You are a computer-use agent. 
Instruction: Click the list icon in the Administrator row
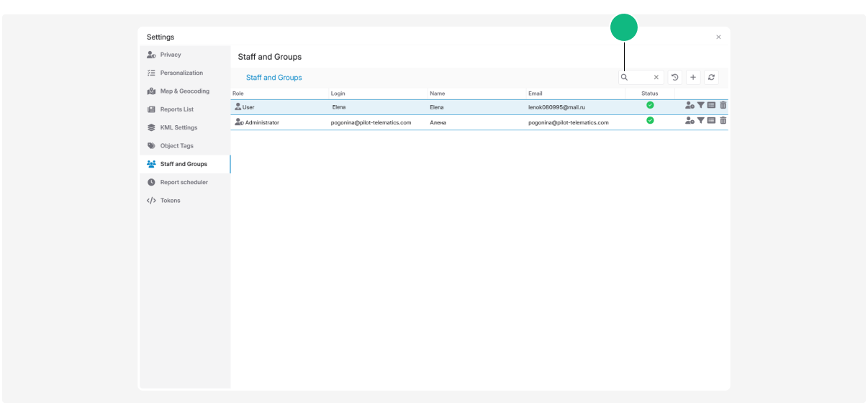pos(712,121)
